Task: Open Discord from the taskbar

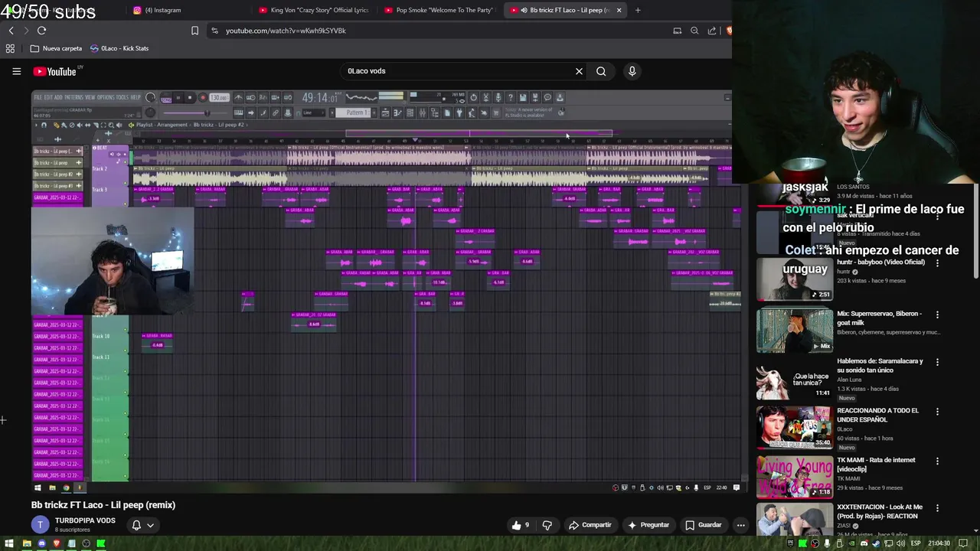Action: pyautogui.click(x=41, y=543)
